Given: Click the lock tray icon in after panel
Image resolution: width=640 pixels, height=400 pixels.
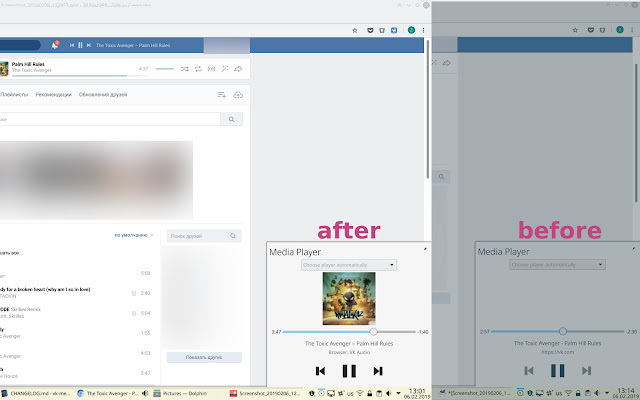Looking at the screenshot, I should click(369, 393).
